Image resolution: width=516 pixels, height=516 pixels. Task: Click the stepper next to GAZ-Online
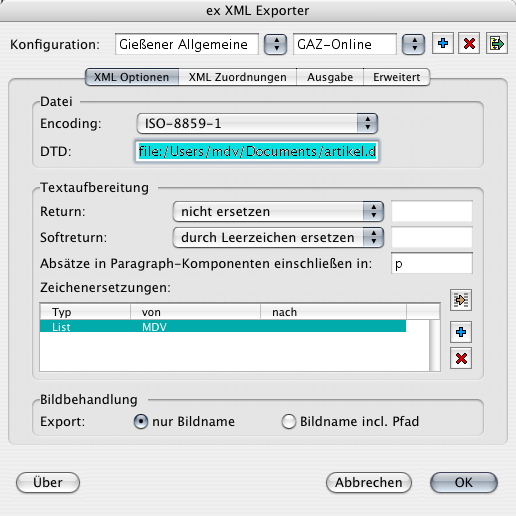413,44
